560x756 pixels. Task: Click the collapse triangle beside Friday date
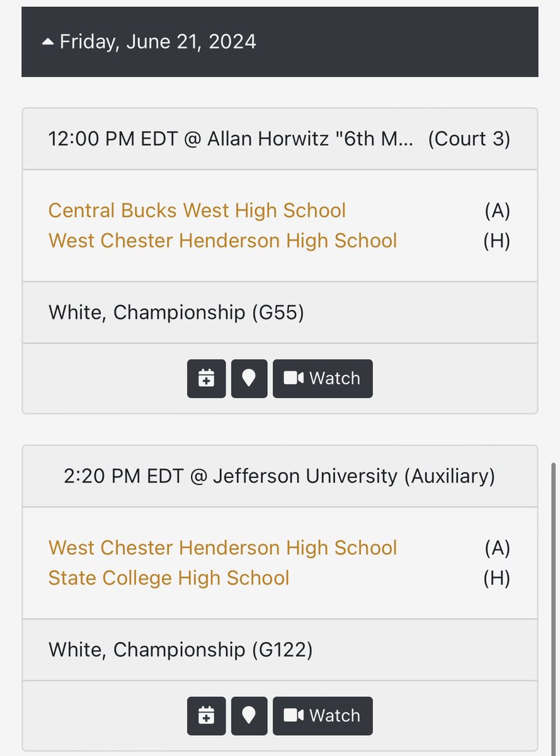(x=48, y=42)
